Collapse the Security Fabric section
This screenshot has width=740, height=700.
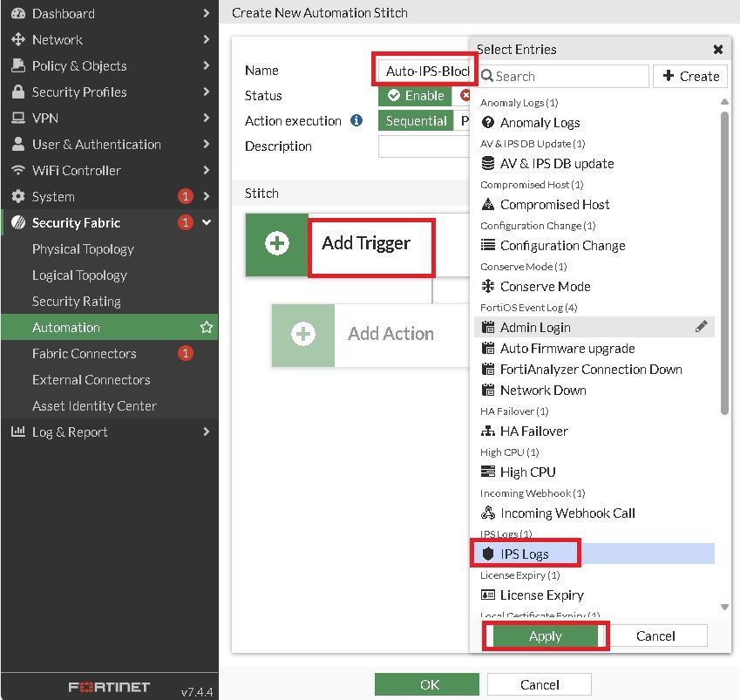207,223
